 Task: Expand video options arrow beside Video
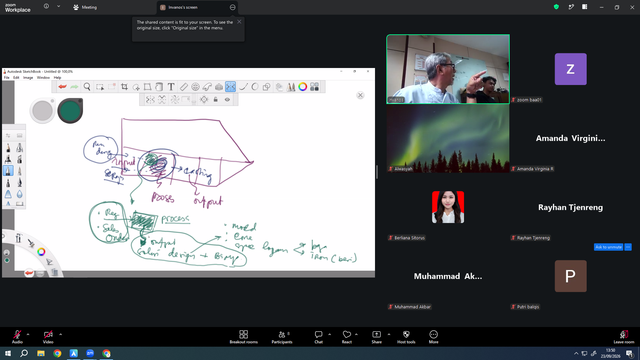60,334
